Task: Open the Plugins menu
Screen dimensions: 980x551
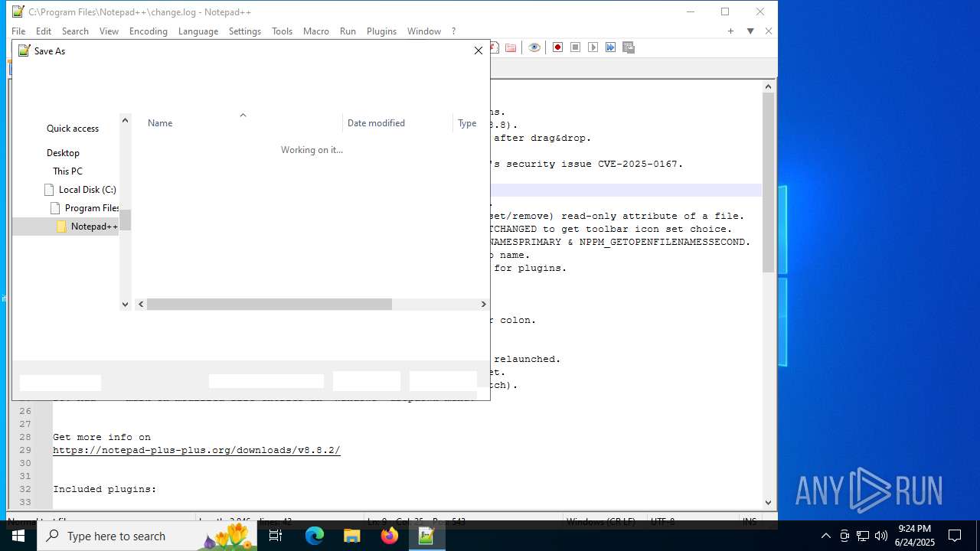Action: [381, 31]
